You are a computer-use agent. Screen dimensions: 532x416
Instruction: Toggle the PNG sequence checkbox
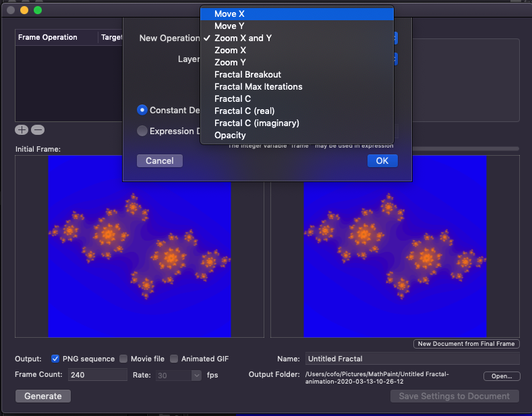click(x=55, y=359)
